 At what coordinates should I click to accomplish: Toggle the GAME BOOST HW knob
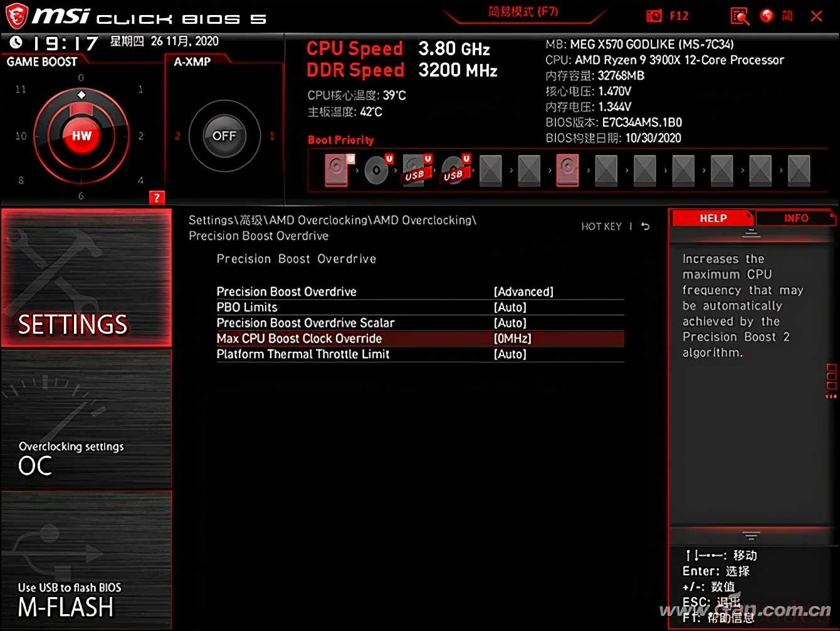coord(81,135)
